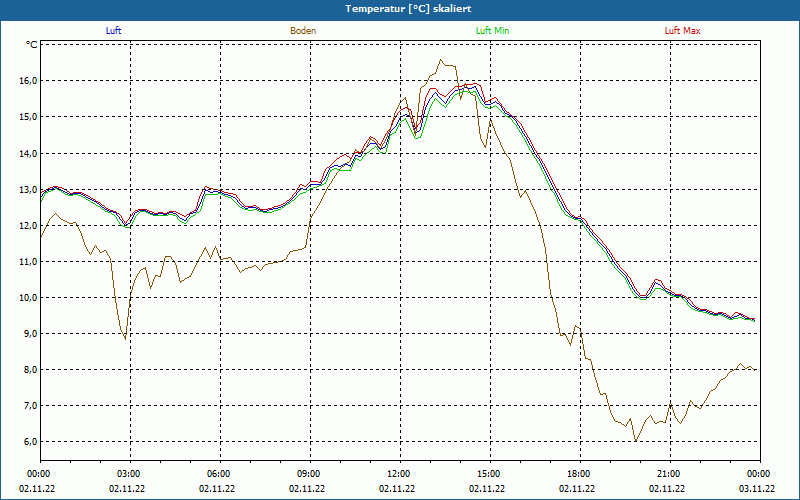Click the 11,0 y-axis value
The width and height of the screenshot is (800, 500).
[x=29, y=261]
